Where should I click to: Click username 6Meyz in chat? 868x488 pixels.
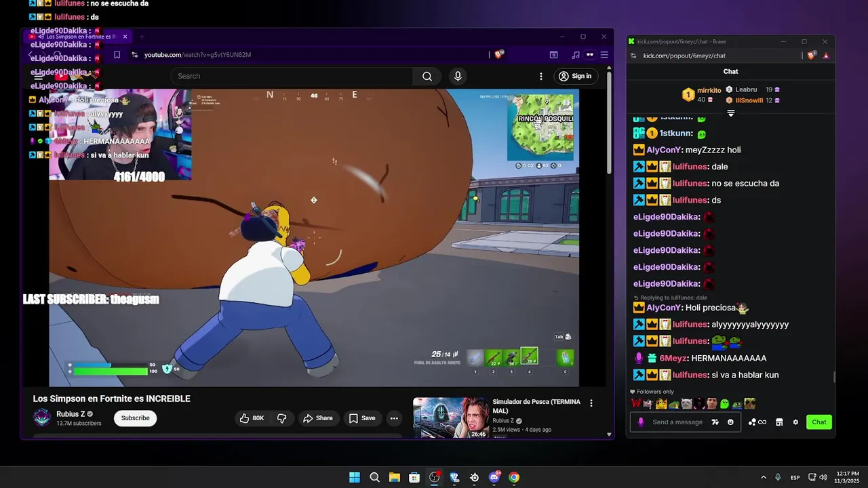pyautogui.click(x=673, y=358)
